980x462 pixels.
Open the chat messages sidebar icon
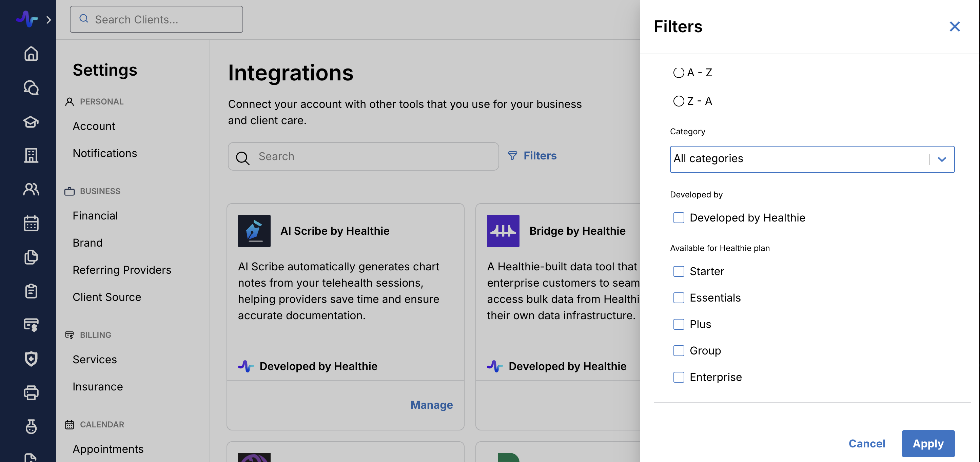(x=31, y=88)
